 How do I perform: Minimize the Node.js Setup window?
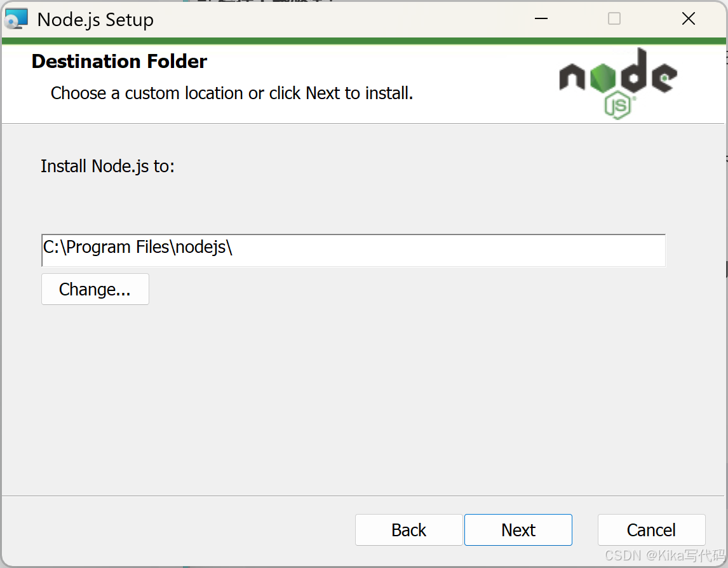(541, 18)
